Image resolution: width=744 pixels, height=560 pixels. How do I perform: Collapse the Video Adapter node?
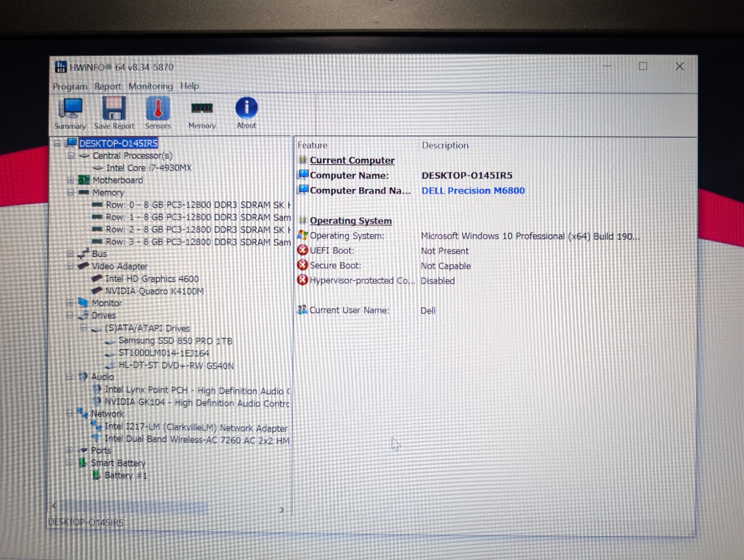click(70, 266)
